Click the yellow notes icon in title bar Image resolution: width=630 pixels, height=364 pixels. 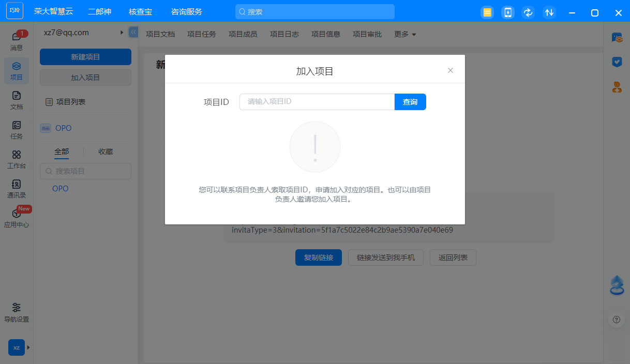pos(487,12)
